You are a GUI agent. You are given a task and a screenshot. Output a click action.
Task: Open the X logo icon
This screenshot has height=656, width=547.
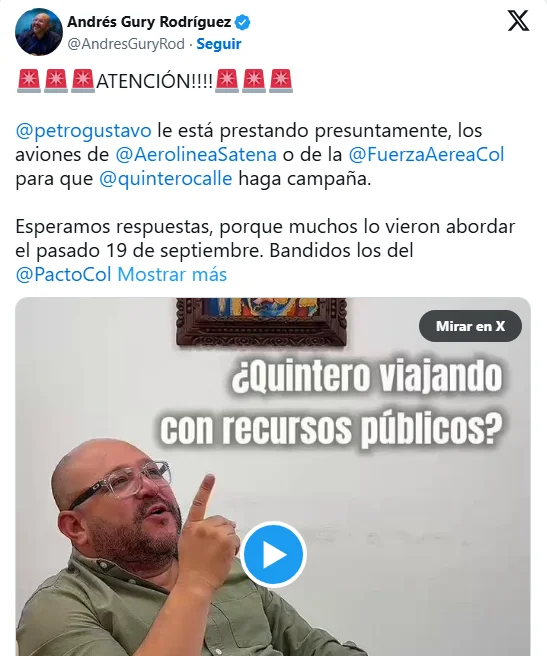tap(518, 21)
